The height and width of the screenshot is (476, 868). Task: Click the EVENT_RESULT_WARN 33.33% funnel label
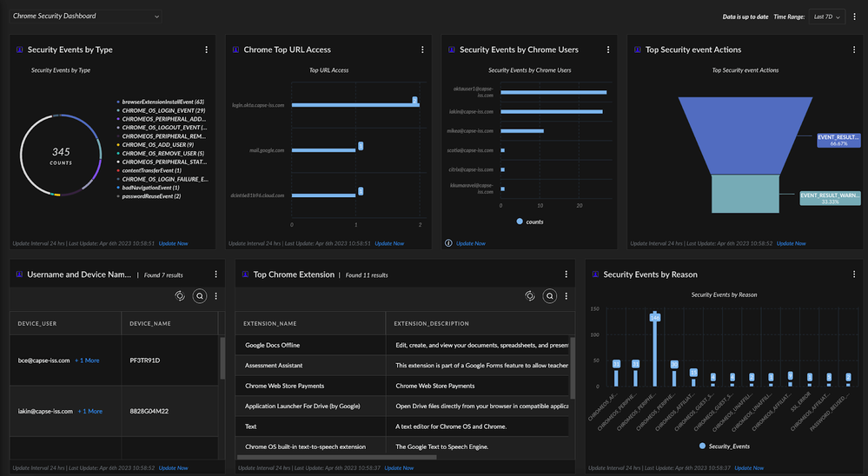click(830, 198)
